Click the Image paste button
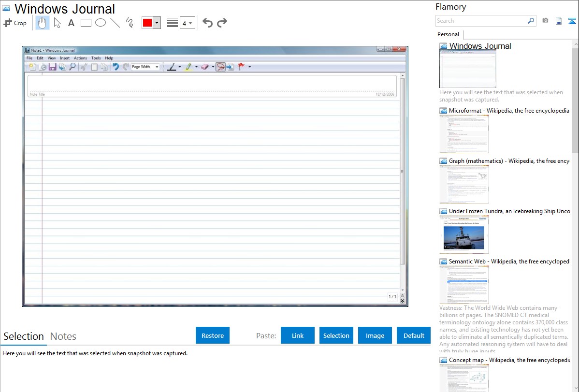Image resolution: width=579 pixels, height=392 pixels. pyautogui.click(x=375, y=335)
